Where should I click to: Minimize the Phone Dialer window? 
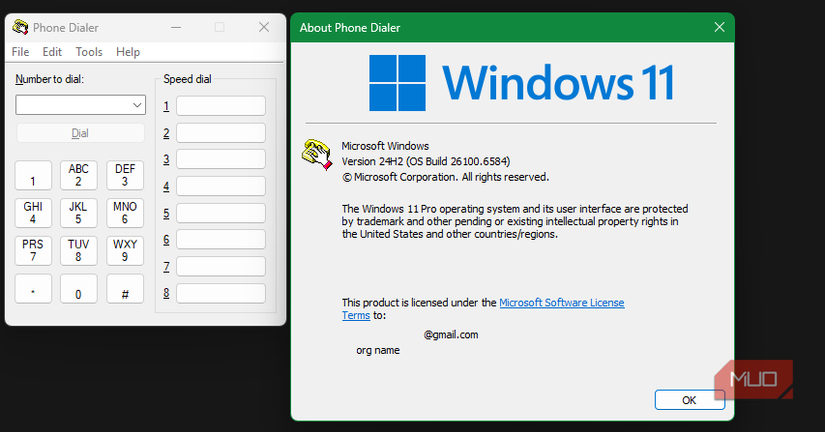click(x=176, y=27)
